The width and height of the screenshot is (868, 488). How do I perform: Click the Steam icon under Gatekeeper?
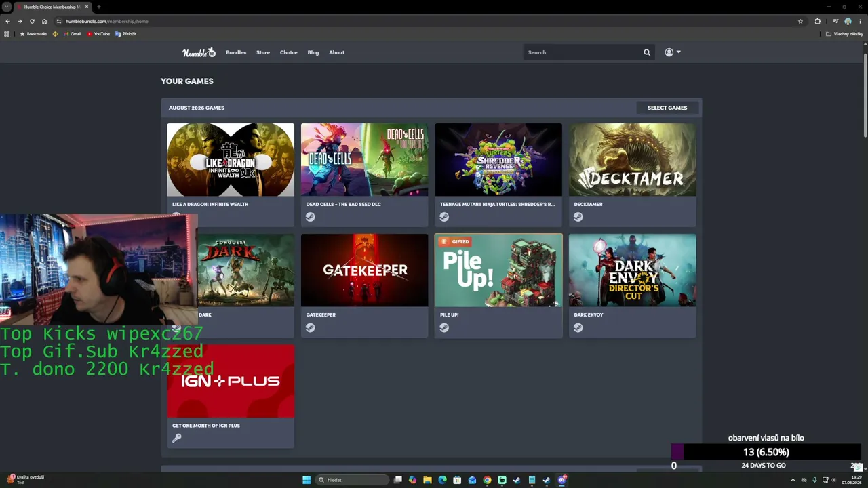310,328
